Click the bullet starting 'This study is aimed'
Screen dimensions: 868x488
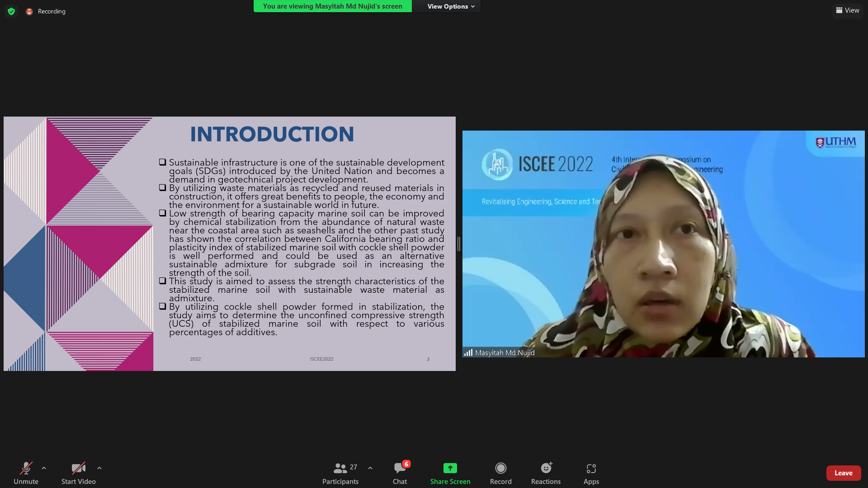tap(302, 290)
